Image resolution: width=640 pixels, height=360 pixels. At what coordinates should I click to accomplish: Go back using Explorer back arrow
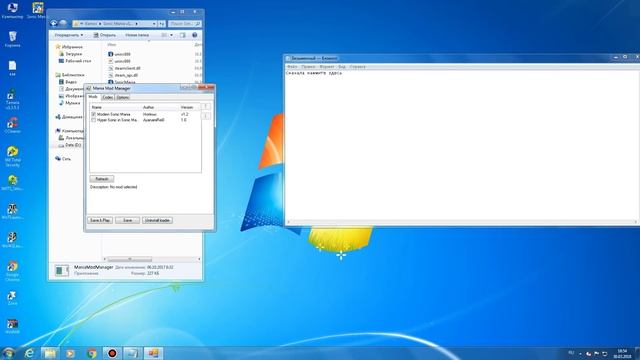[53, 24]
